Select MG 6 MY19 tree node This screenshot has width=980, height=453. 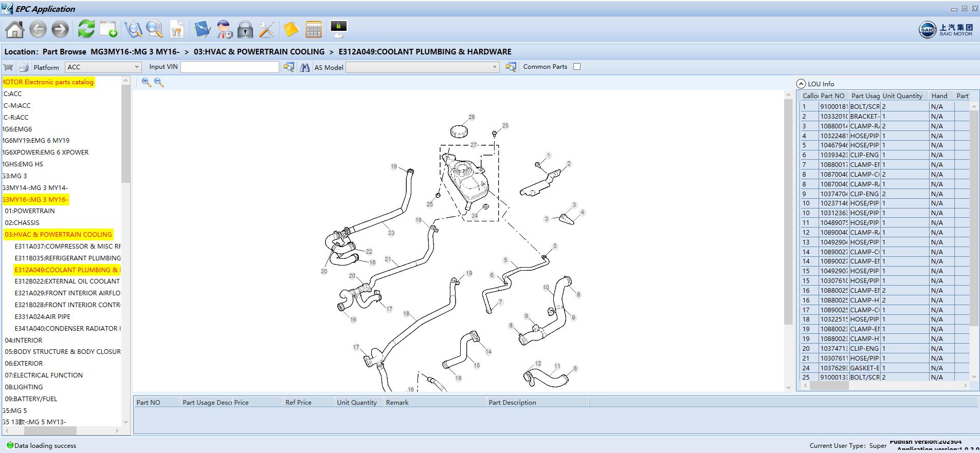pyautogui.click(x=36, y=140)
